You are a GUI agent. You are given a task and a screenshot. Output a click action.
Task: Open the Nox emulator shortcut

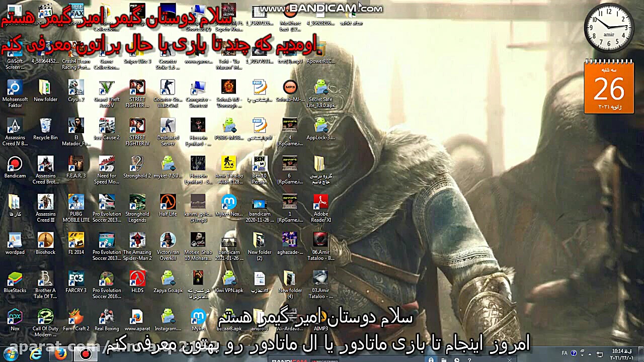coord(15,320)
